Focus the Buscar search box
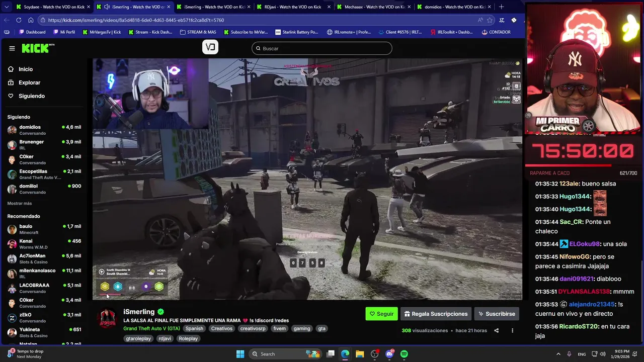Image resolution: width=644 pixels, height=362 pixels. pyautogui.click(x=322, y=48)
